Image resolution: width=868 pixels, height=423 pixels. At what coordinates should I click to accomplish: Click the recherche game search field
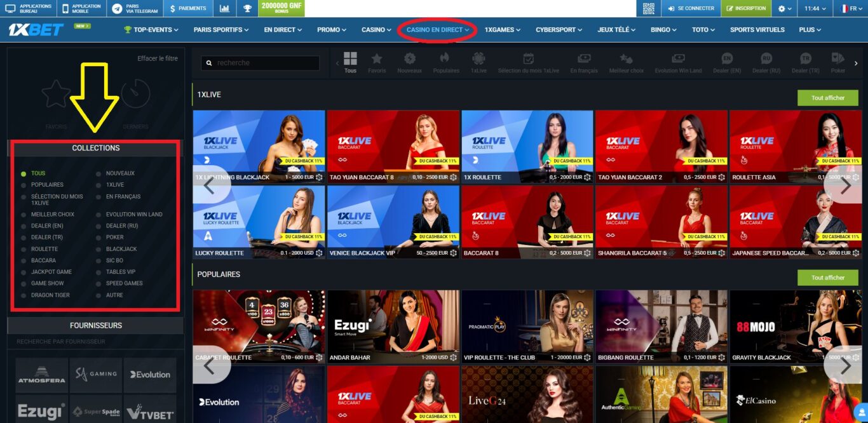[x=260, y=63]
